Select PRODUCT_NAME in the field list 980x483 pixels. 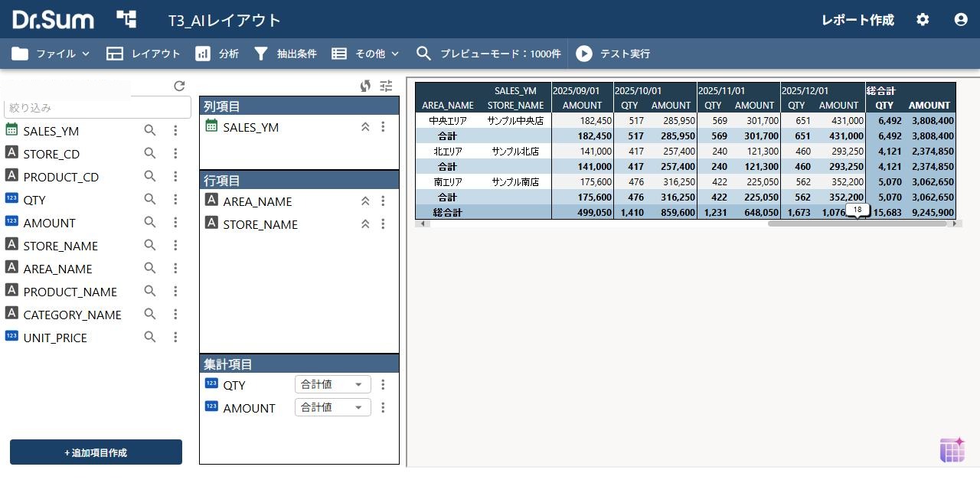70,292
